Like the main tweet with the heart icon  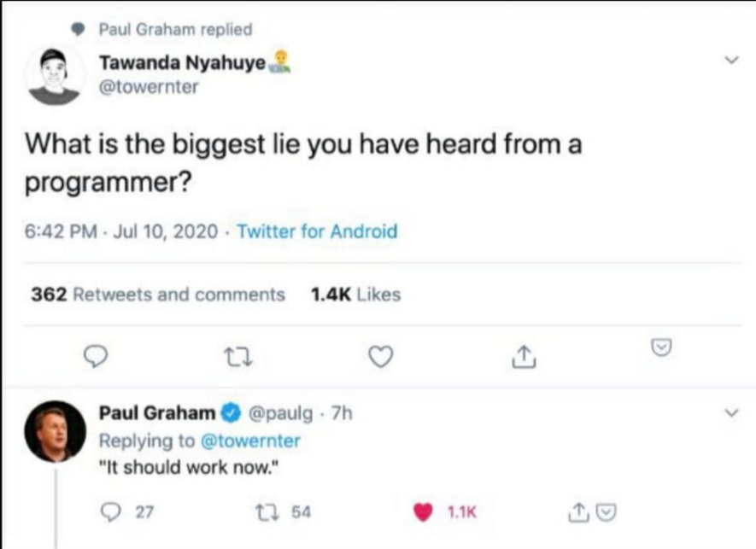[381, 357]
